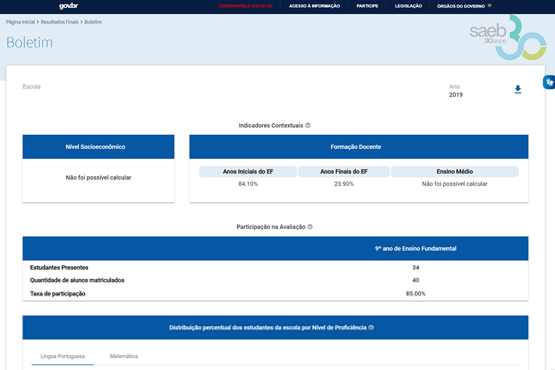Click Taxa de participação label

(x=57, y=294)
